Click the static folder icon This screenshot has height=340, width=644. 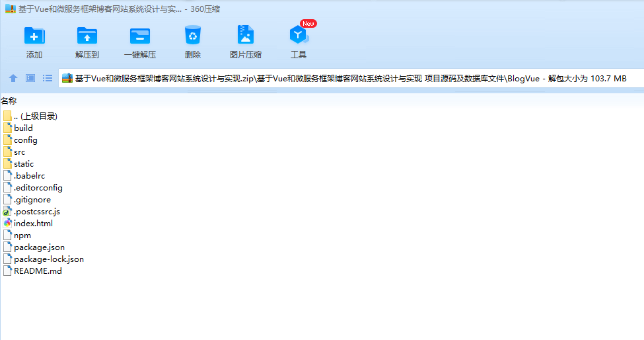point(7,164)
